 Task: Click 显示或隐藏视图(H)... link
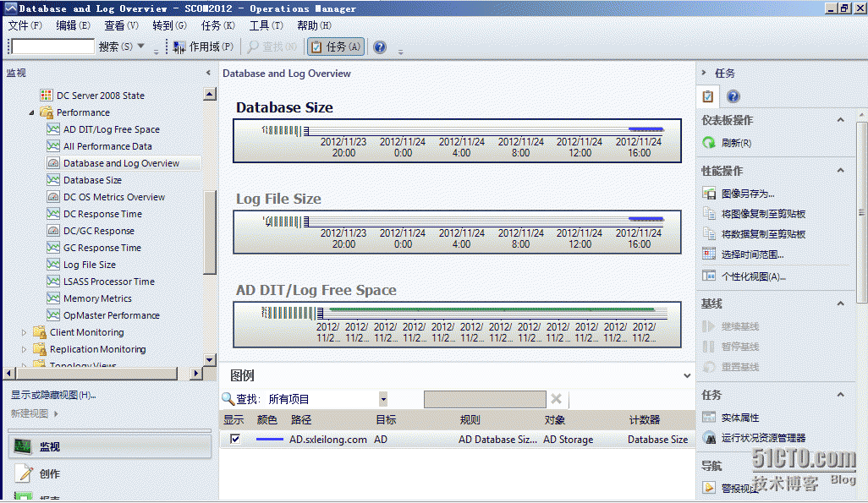coord(53,395)
